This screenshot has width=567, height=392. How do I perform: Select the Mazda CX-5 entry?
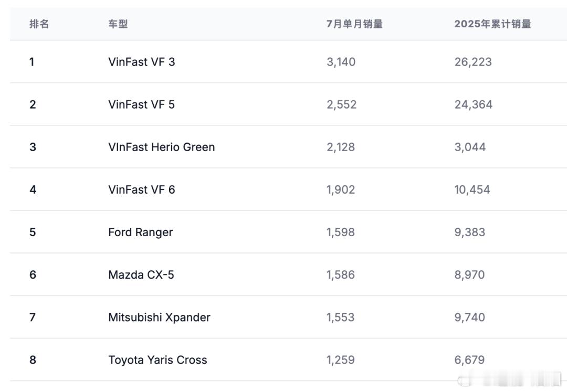[141, 274]
